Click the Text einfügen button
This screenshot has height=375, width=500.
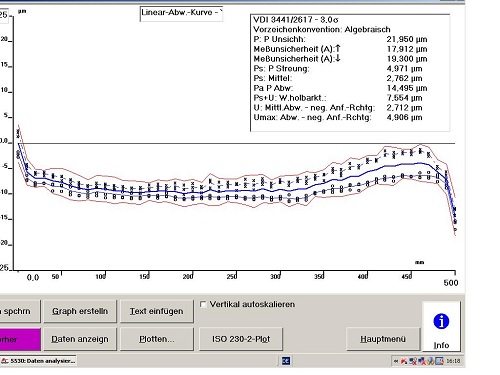coord(157,311)
